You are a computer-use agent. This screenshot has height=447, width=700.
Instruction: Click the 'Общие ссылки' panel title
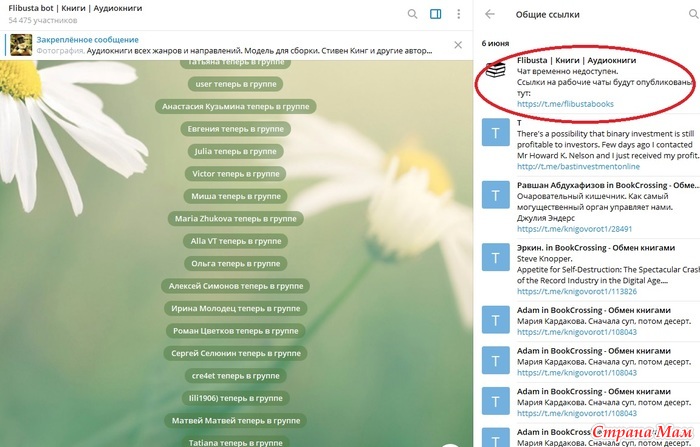pos(547,14)
